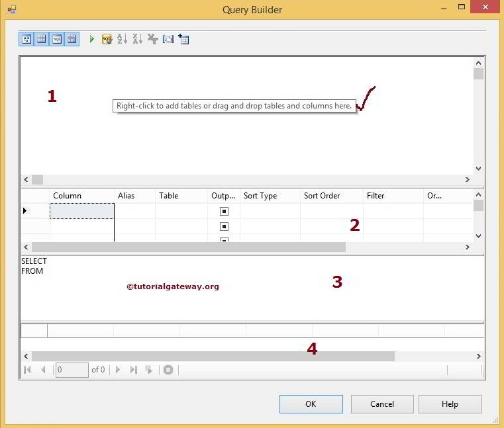Click the Remove Filter icon
The image size is (504, 428).
pos(153,39)
